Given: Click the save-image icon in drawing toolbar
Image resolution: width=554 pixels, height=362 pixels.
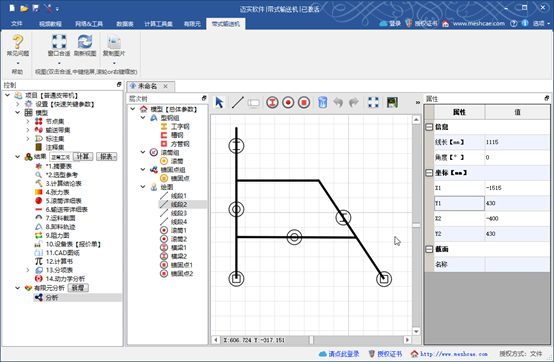Looking at the screenshot, I should tap(392, 103).
